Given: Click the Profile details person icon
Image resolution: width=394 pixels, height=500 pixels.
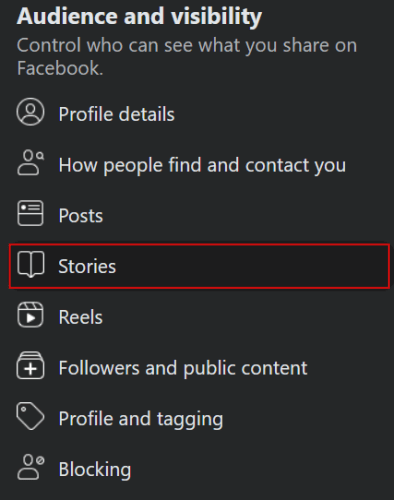Looking at the screenshot, I should (x=30, y=112).
